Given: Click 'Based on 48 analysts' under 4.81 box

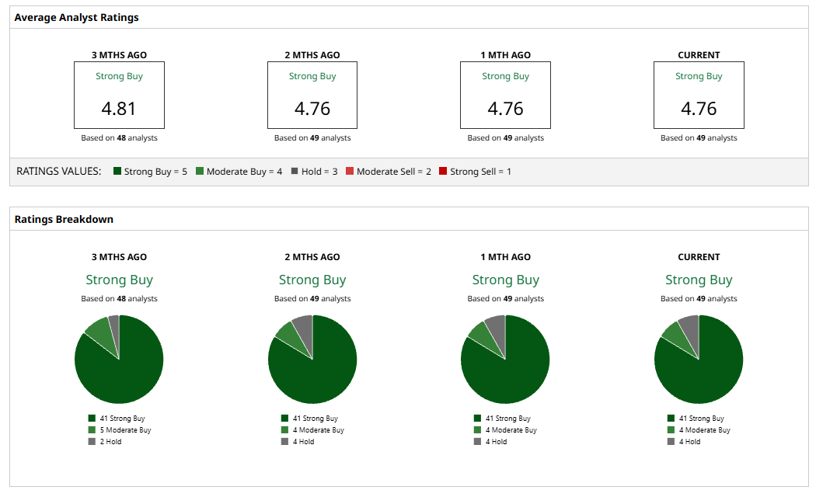Looking at the screenshot, I should pyautogui.click(x=119, y=137).
